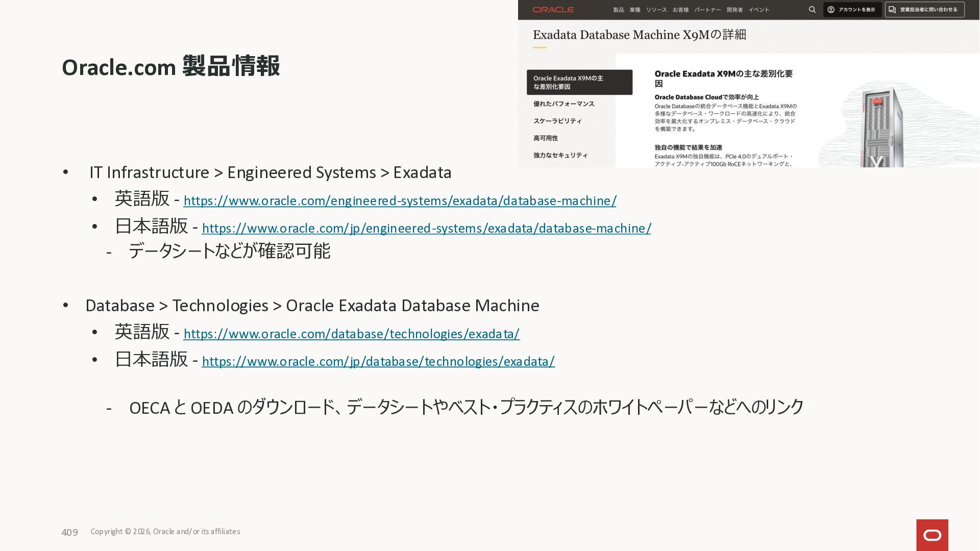This screenshot has height=551, width=980.
Task: Click the chat icon beside 営業担当者に問い合わせる
Action: click(892, 10)
